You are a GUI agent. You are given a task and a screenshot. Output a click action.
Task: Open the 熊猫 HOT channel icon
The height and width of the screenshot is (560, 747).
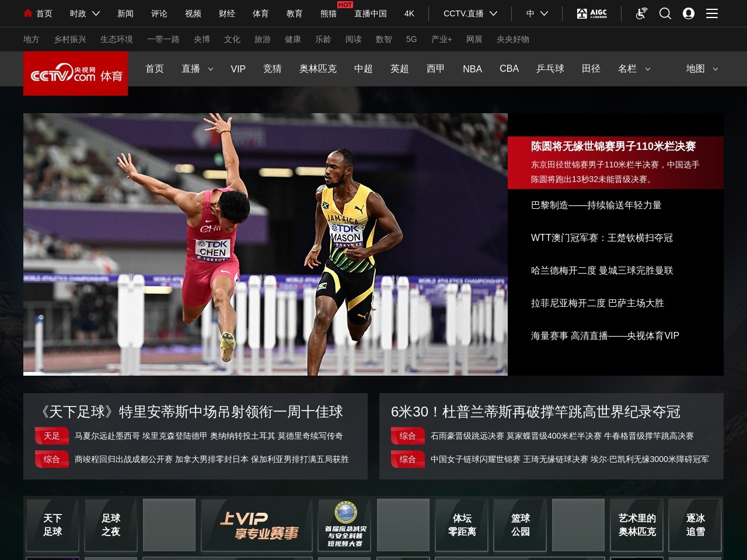[327, 13]
